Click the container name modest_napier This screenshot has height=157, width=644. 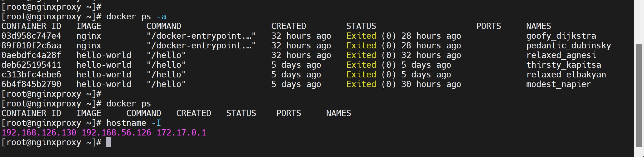tap(558, 84)
